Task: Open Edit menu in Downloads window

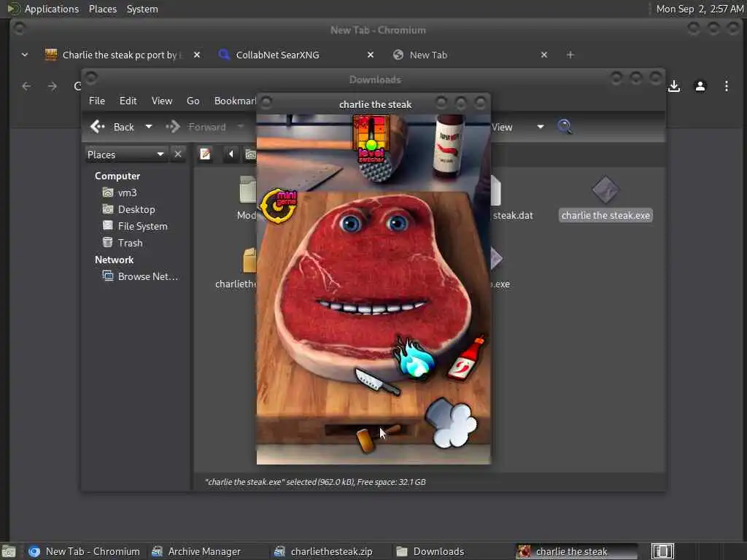Action: pos(128,101)
